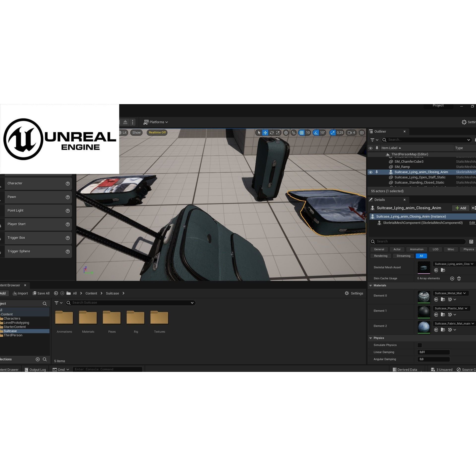Open Details property matrix table icon

(471, 241)
